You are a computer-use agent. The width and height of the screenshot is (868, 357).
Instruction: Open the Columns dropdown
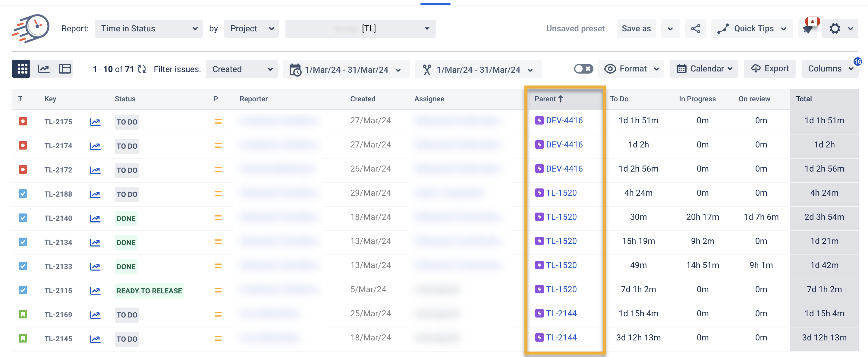pos(830,68)
